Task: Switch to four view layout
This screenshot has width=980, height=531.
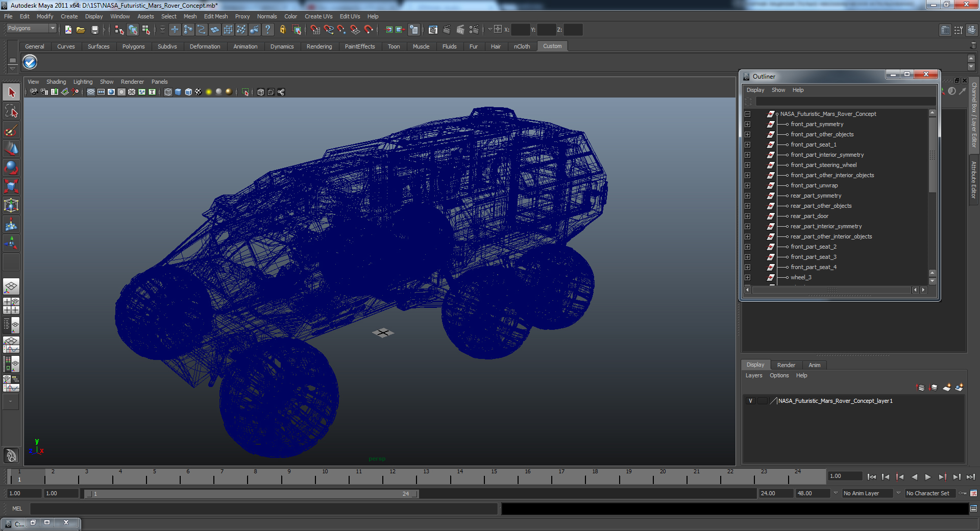Action: pyautogui.click(x=11, y=306)
